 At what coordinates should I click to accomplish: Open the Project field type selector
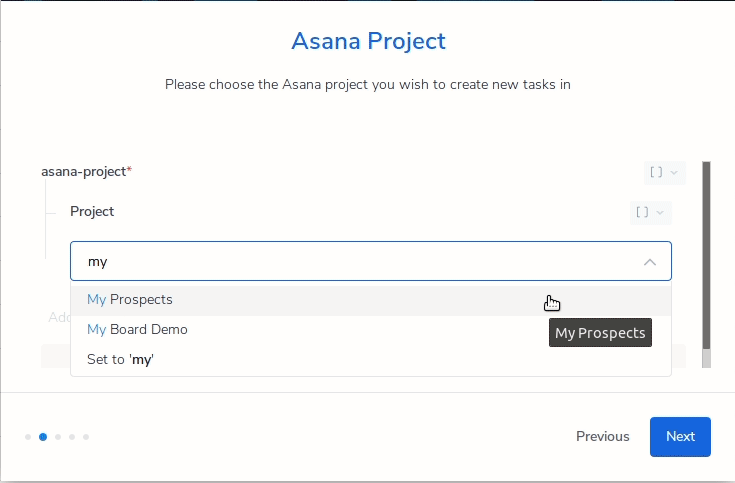[650, 212]
